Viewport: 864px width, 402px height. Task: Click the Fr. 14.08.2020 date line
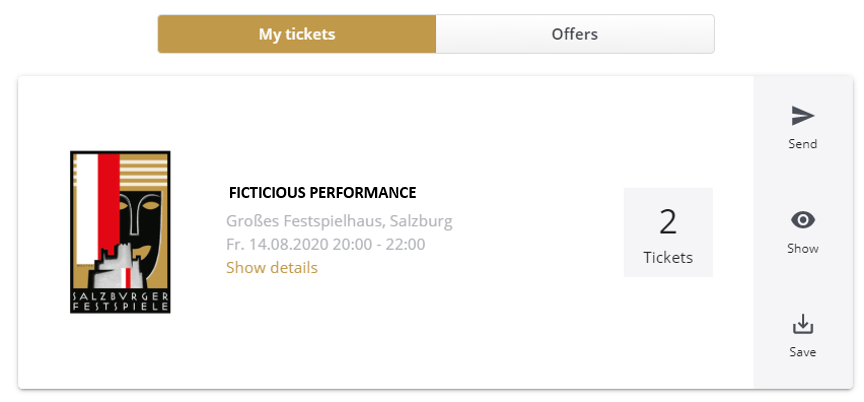[x=326, y=244]
